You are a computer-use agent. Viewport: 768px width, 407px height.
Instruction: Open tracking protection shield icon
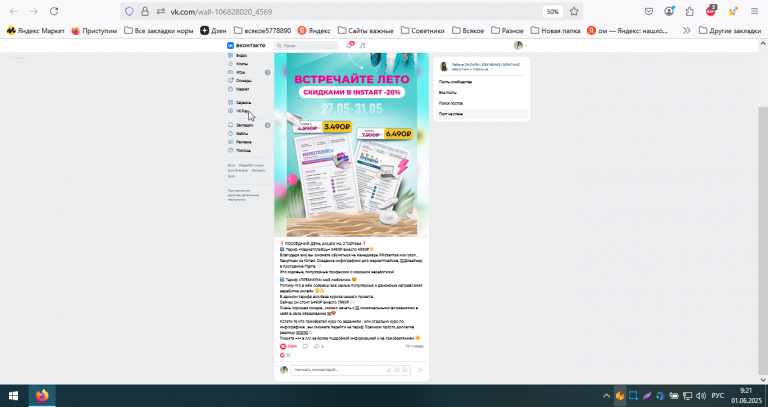click(129, 11)
